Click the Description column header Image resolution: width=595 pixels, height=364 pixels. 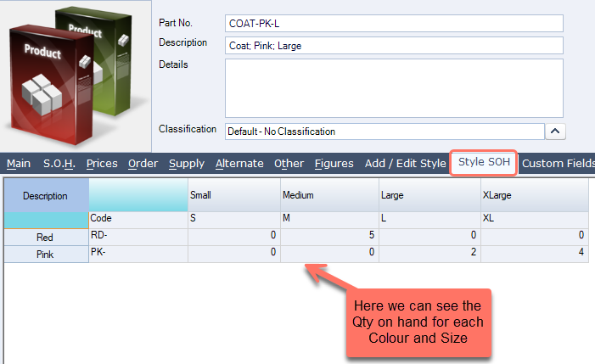47,195
